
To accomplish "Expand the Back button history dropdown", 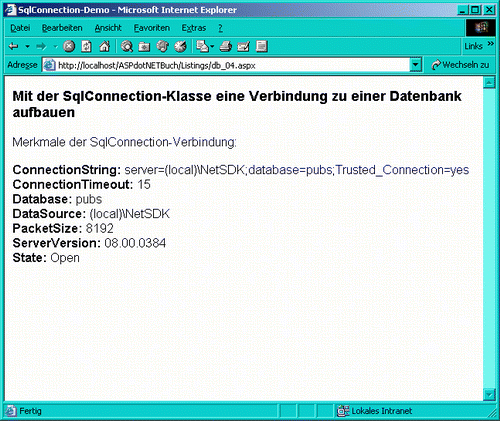I will (x=28, y=46).
